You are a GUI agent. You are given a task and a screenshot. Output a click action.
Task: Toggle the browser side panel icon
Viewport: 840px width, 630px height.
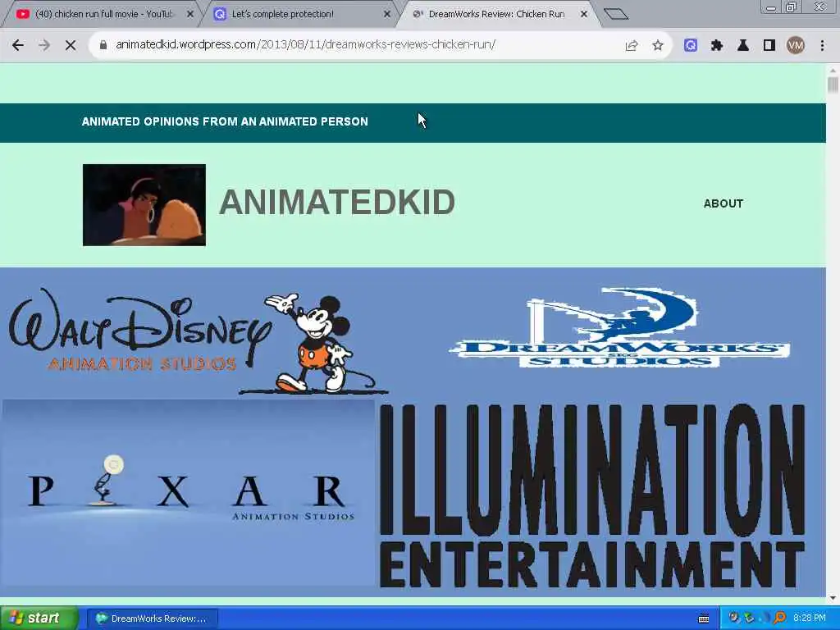(769, 46)
